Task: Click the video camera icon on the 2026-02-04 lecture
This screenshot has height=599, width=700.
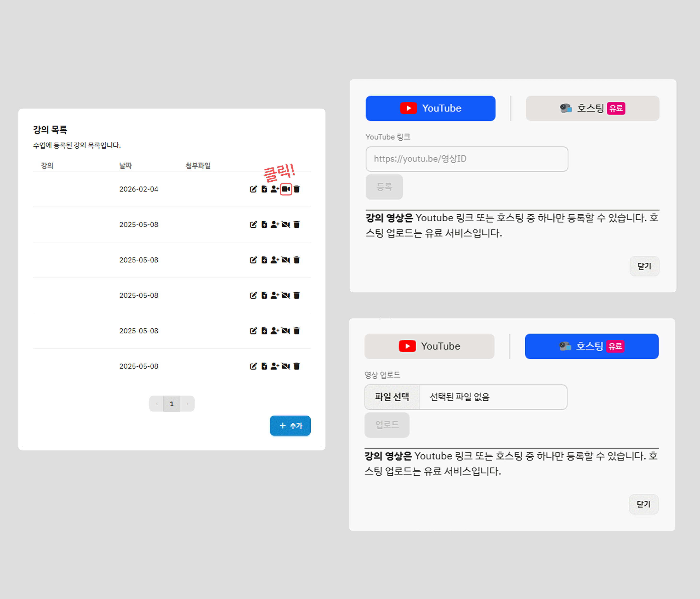Action: (286, 189)
